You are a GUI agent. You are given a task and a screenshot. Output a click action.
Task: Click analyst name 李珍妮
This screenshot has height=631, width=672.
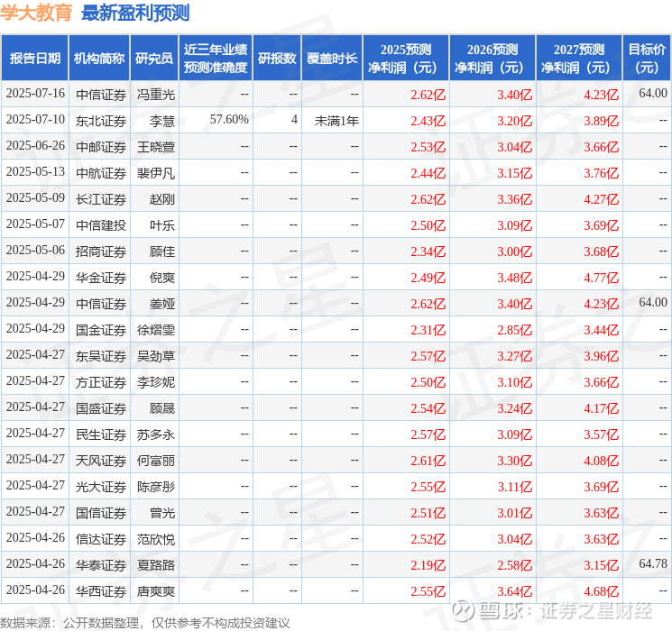(156, 382)
